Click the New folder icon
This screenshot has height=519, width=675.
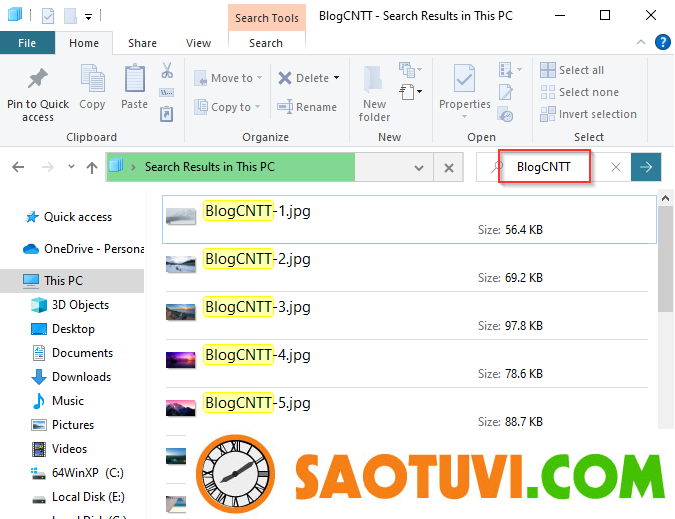(x=373, y=79)
